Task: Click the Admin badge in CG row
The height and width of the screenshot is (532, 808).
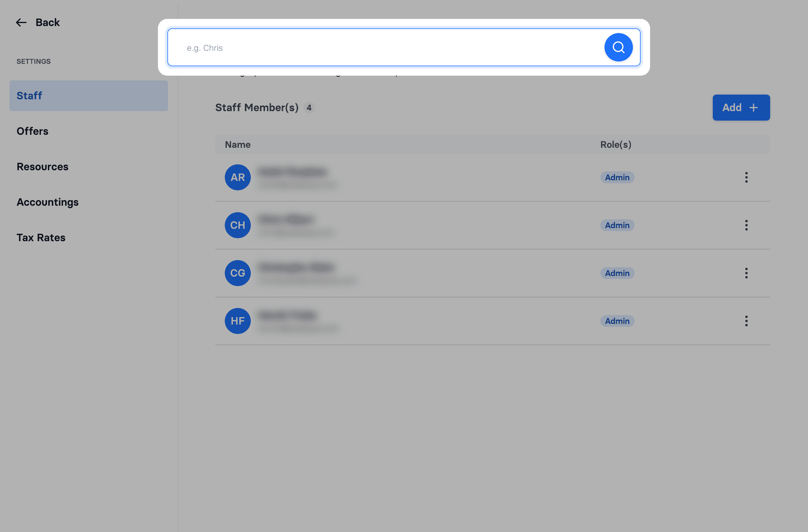Action: [617, 273]
